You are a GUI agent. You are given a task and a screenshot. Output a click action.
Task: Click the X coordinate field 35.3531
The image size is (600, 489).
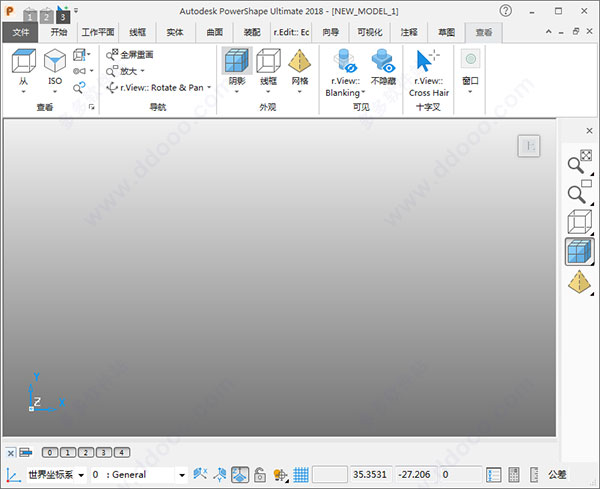372,474
